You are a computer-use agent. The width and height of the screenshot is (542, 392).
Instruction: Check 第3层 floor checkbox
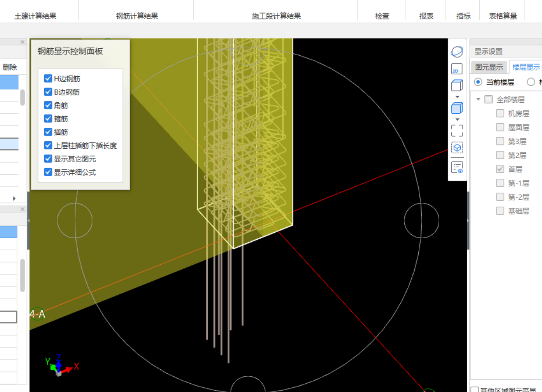[x=500, y=141]
